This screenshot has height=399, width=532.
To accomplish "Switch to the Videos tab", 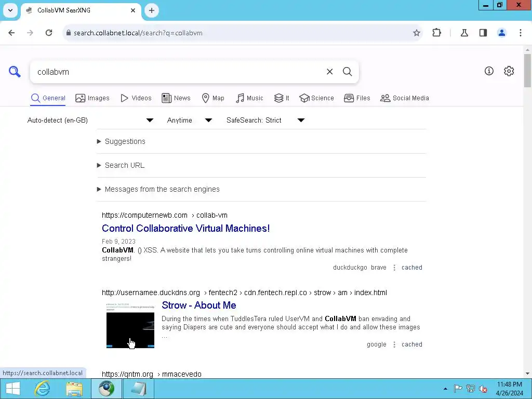I will (x=136, y=98).
